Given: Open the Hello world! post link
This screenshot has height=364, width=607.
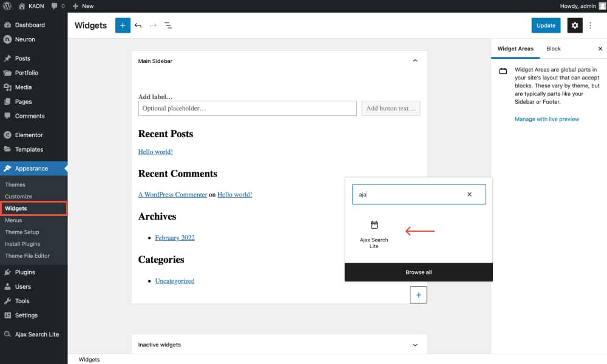Looking at the screenshot, I should (x=155, y=152).
